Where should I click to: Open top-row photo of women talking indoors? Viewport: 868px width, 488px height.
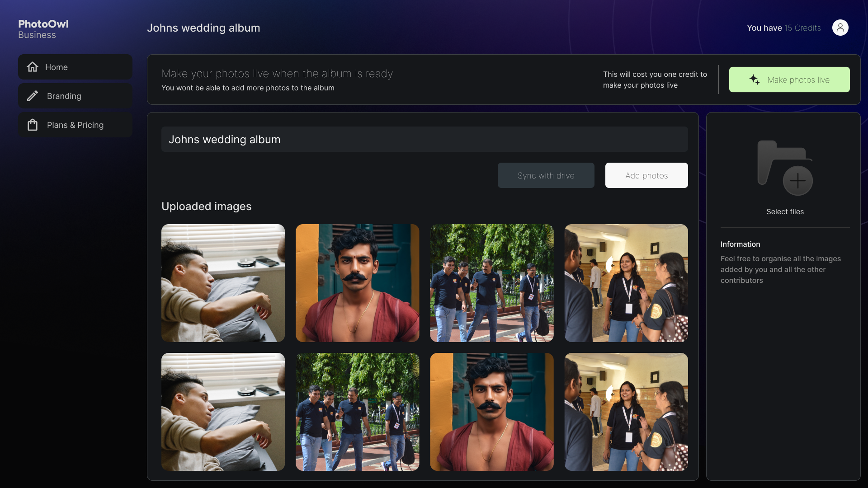pyautogui.click(x=626, y=283)
